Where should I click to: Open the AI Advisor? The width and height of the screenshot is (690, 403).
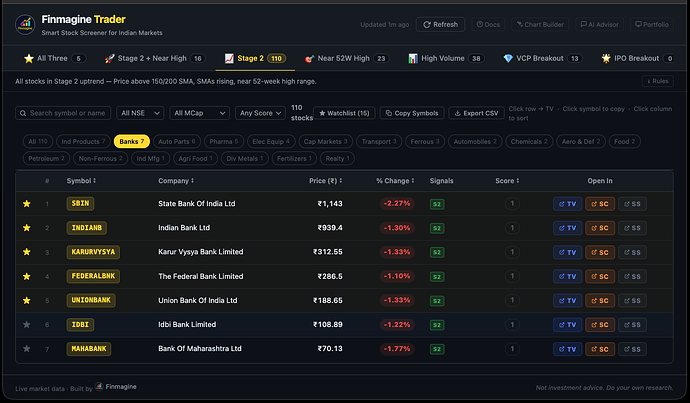click(x=599, y=25)
